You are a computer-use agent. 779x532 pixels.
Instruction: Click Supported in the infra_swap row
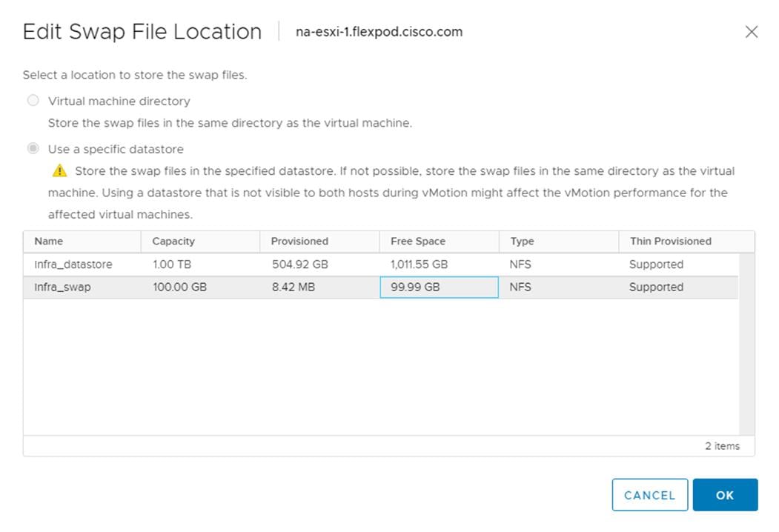[x=656, y=287]
